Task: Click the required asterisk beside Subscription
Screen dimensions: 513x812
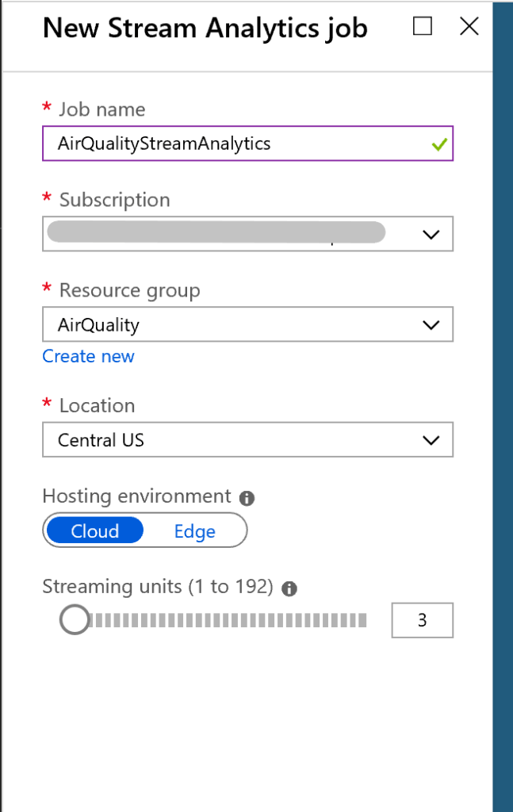Action: (x=47, y=199)
